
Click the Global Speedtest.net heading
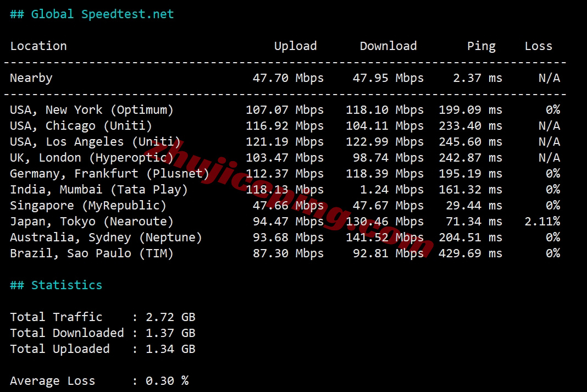click(x=92, y=14)
